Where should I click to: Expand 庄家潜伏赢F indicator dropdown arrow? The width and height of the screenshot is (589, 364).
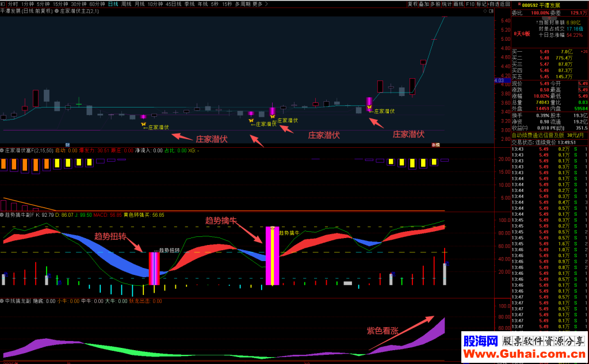(2, 151)
